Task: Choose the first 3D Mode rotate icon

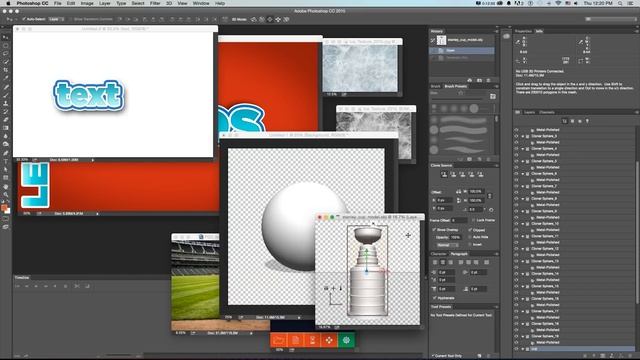Action: [x=253, y=19]
